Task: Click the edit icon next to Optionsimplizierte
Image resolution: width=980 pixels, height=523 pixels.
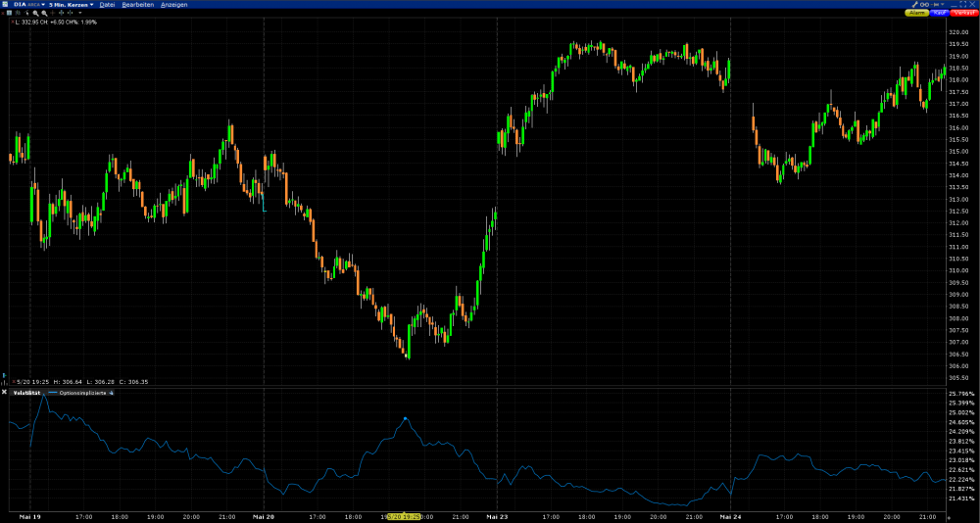Action: pyautogui.click(x=112, y=393)
